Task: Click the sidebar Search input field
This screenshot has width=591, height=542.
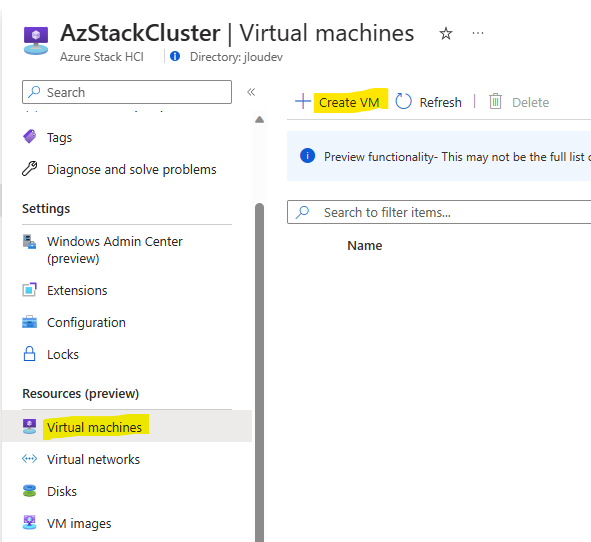Action: pos(127,92)
